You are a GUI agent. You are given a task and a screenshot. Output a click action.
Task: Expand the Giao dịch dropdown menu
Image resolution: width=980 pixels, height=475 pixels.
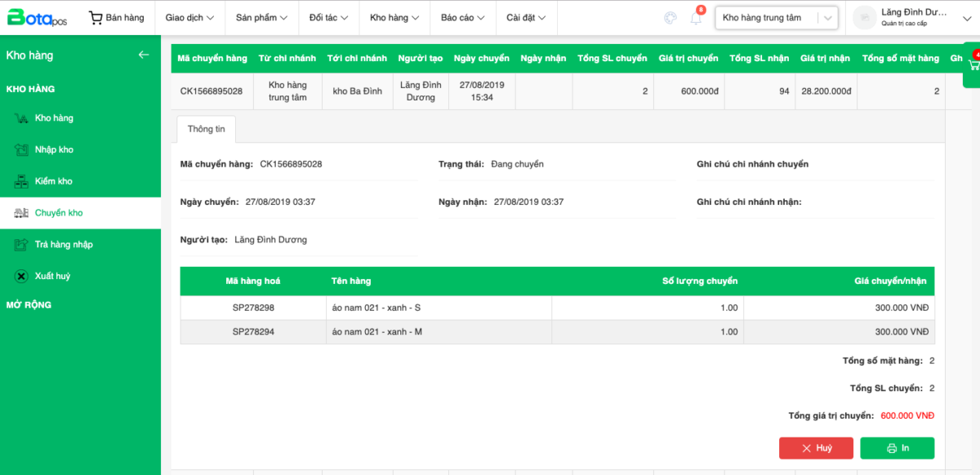point(189,17)
